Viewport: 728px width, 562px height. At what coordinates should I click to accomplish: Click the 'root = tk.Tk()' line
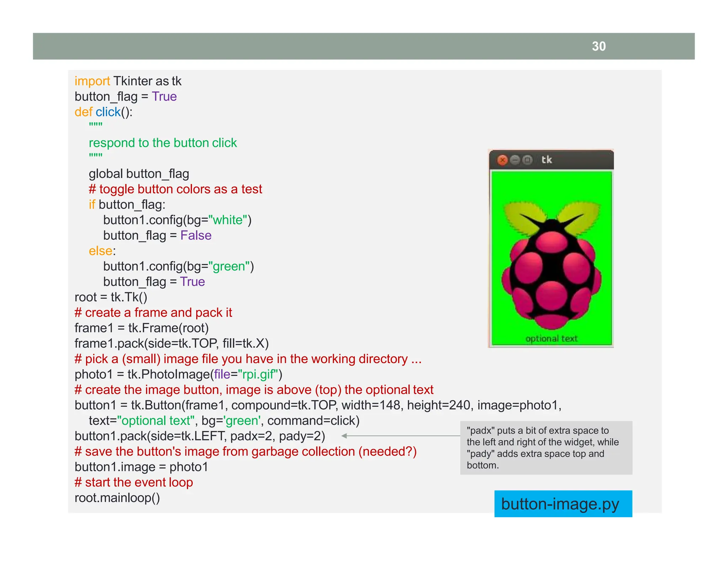point(111,297)
